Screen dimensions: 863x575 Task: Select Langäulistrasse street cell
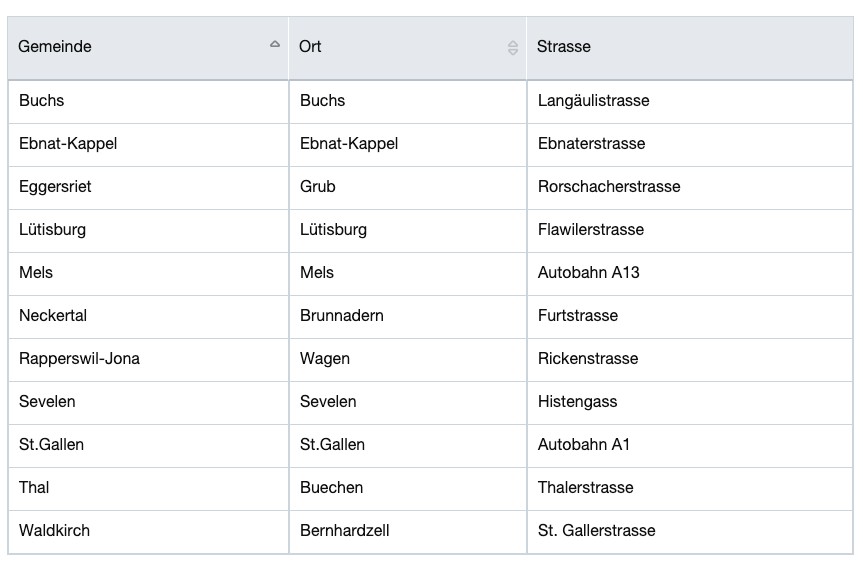tap(690, 102)
